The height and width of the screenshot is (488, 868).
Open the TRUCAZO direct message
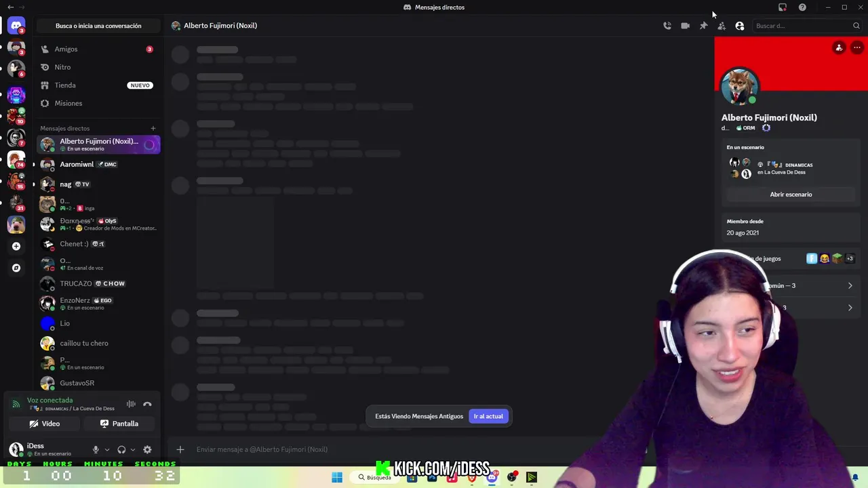pos(98,283)
